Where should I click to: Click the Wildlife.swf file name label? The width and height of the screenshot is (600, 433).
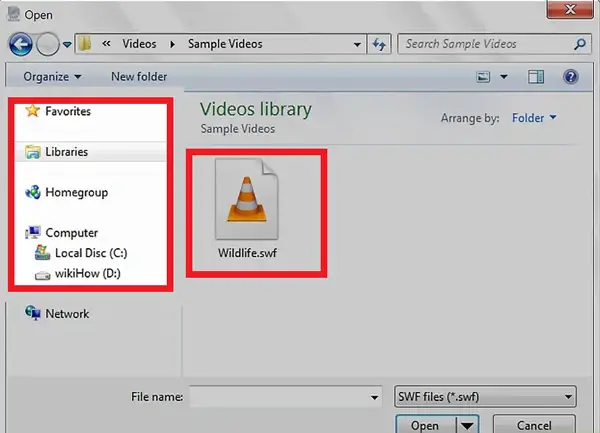click(247, 253)
